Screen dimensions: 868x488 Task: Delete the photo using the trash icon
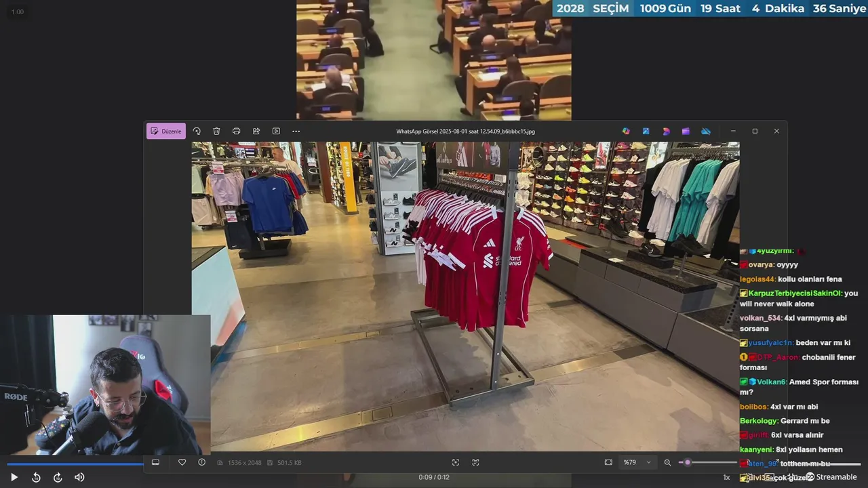[216, 131]
